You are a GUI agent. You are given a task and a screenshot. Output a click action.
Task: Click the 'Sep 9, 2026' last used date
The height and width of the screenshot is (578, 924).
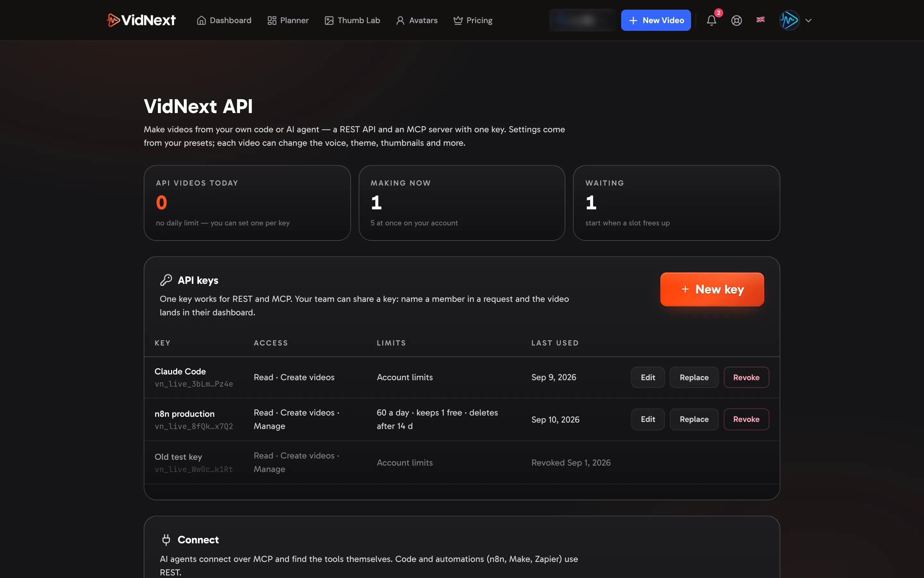(554, 377)
